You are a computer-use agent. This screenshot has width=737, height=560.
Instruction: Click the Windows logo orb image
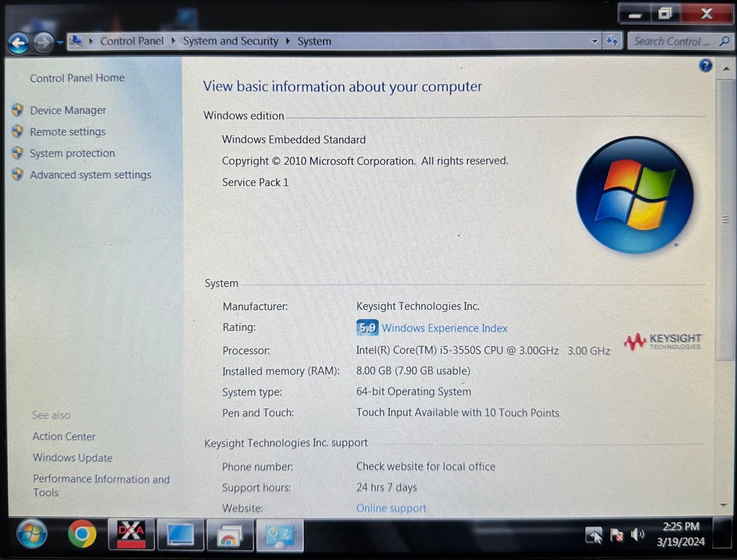[634, 195]
